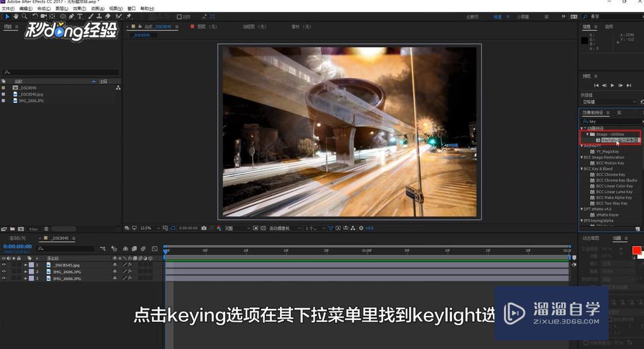Open the 动画(A) menu

98,9
